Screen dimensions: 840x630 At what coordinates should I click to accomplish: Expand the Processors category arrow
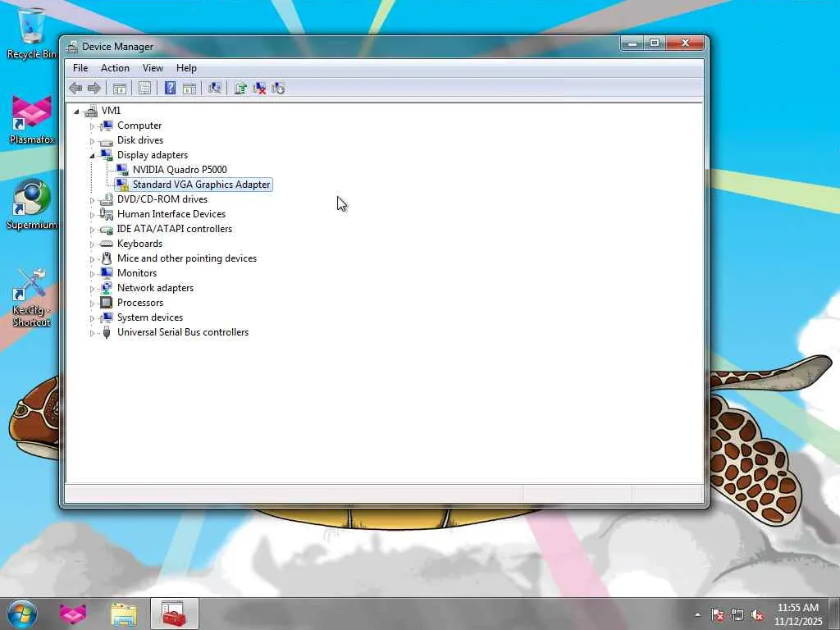pos(92,304)
